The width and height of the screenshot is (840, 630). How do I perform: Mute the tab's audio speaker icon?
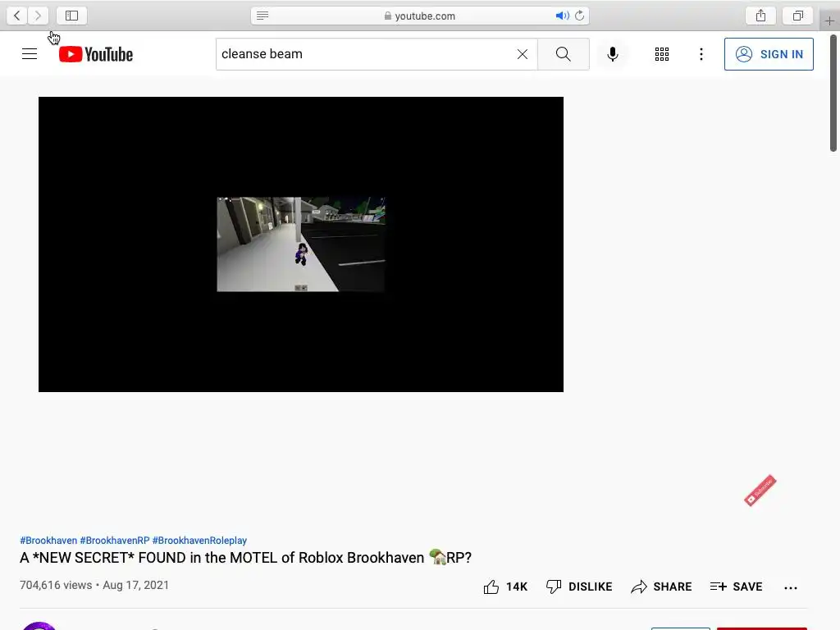[x=562, y=16]
